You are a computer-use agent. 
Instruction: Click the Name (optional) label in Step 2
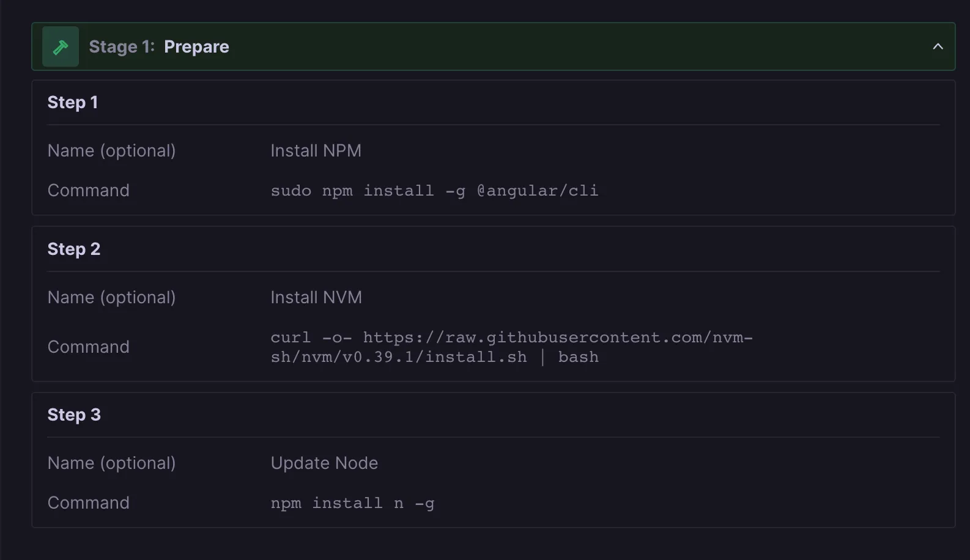click(111, 298)
